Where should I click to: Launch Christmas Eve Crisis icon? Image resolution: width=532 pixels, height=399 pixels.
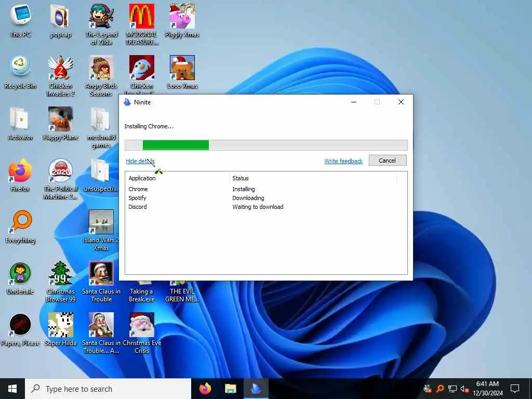point(142,333)
